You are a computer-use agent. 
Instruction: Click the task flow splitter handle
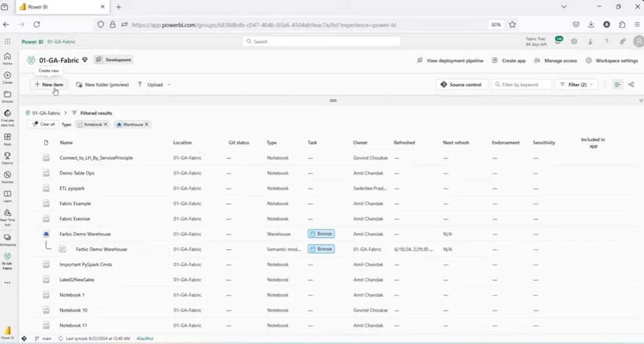tap(333, 101)
